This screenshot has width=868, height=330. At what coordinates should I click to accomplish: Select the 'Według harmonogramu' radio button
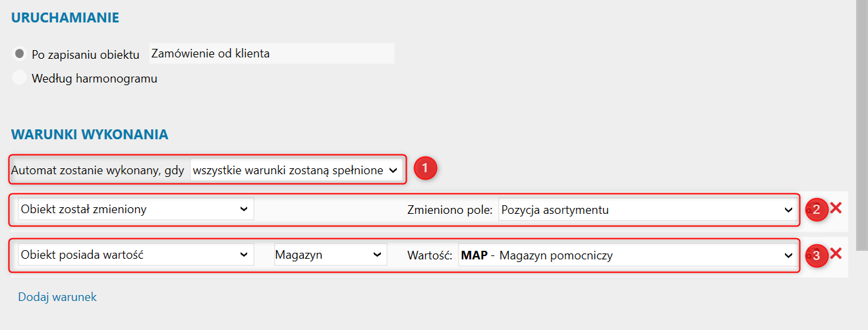pos(20,78)
